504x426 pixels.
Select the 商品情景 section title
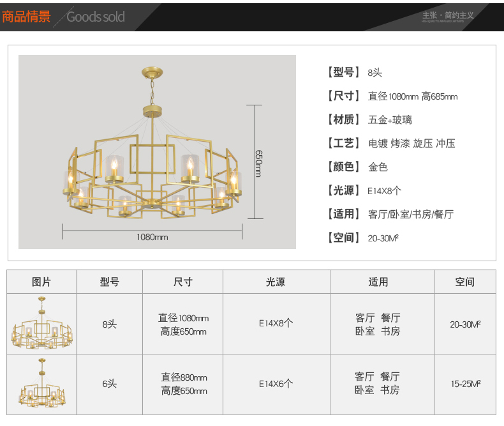[x=26, y=17]
